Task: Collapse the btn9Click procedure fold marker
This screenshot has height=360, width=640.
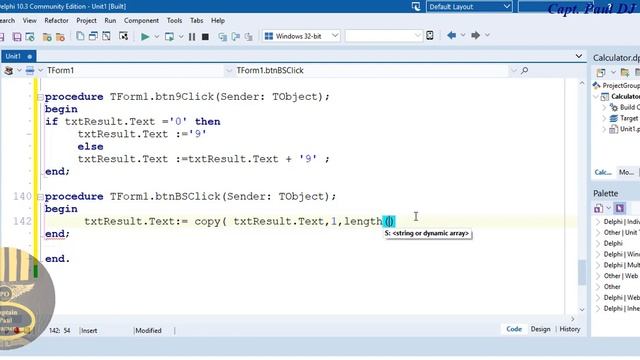Action: click(x=40, y=97)
